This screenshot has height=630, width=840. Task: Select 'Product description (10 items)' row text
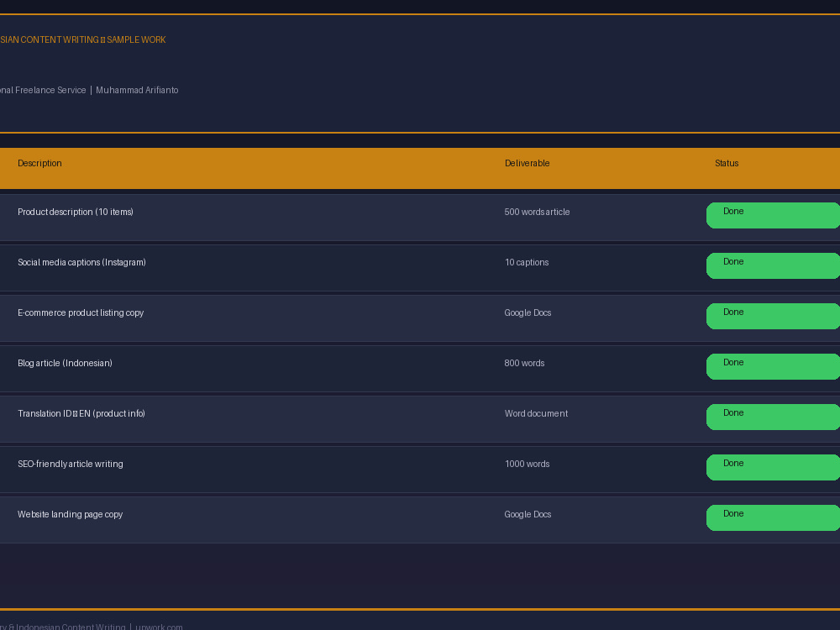(76, 213)
